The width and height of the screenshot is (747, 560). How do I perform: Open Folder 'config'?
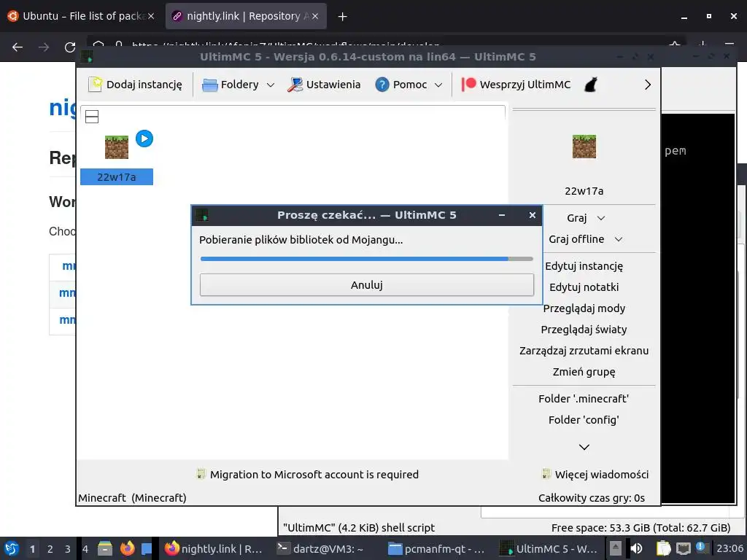pyautogui.click(x=584, y=419)
